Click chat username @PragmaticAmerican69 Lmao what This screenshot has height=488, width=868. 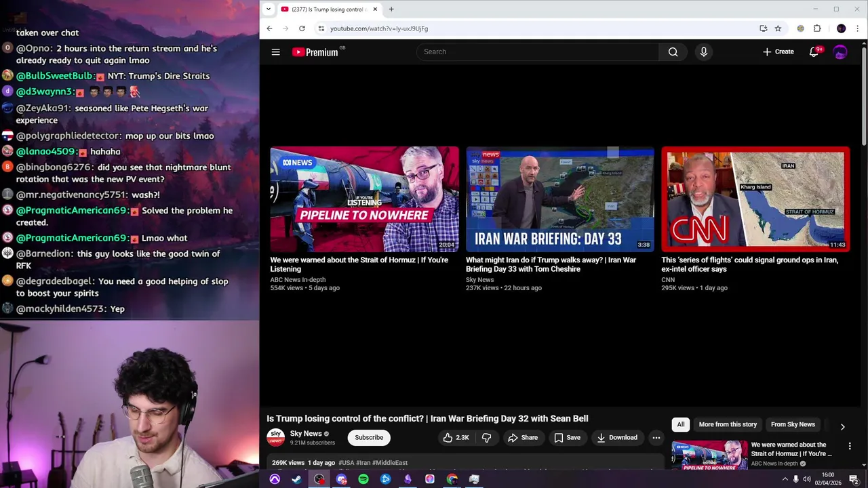[71, 238]
